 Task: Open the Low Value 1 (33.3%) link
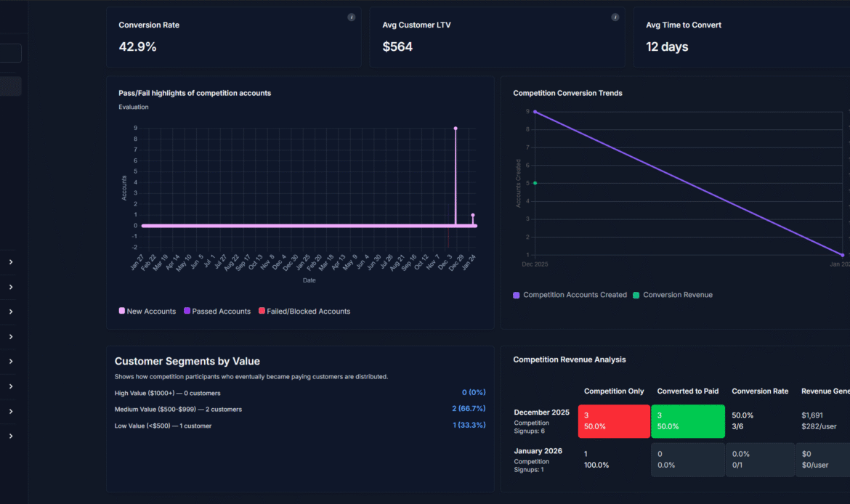click(469, 426)
